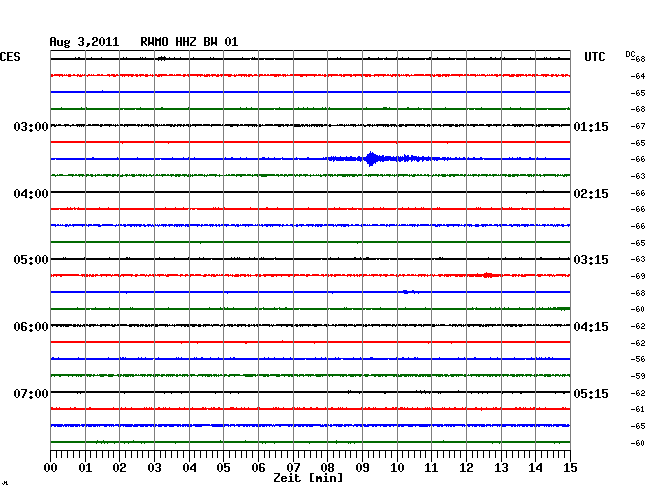This screenshot has height=494, width=650.
Task: Select the 03:00 local time label
Action: 31,126
